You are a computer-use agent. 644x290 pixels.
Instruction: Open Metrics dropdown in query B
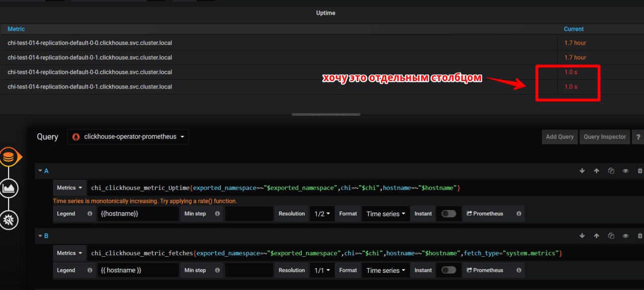coord(69,253)
